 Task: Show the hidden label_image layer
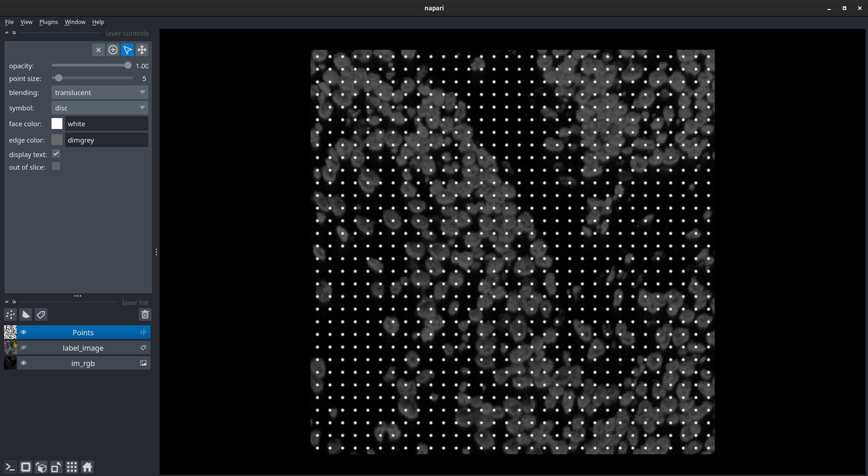(24, 347)
